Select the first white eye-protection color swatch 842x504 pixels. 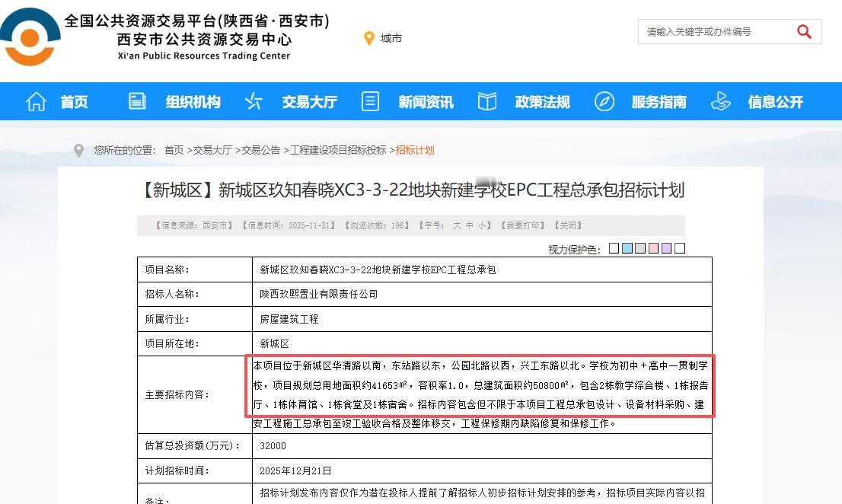pyautogui.click(x=614, y=248)
